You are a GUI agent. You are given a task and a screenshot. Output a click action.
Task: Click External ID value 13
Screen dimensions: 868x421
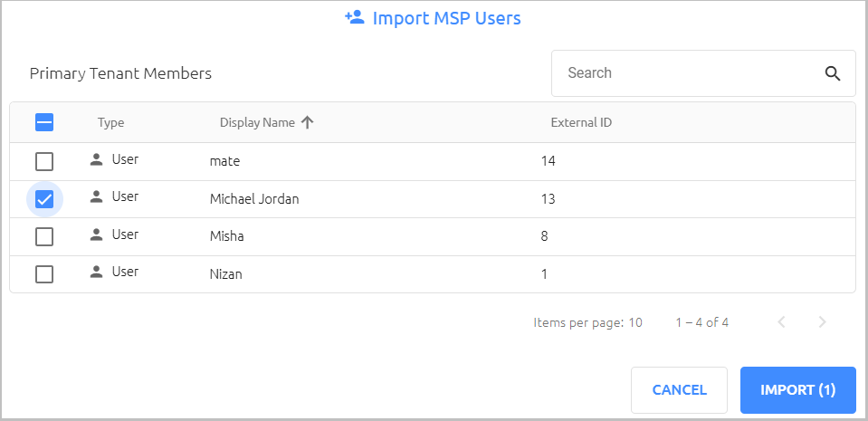(548, 199)
